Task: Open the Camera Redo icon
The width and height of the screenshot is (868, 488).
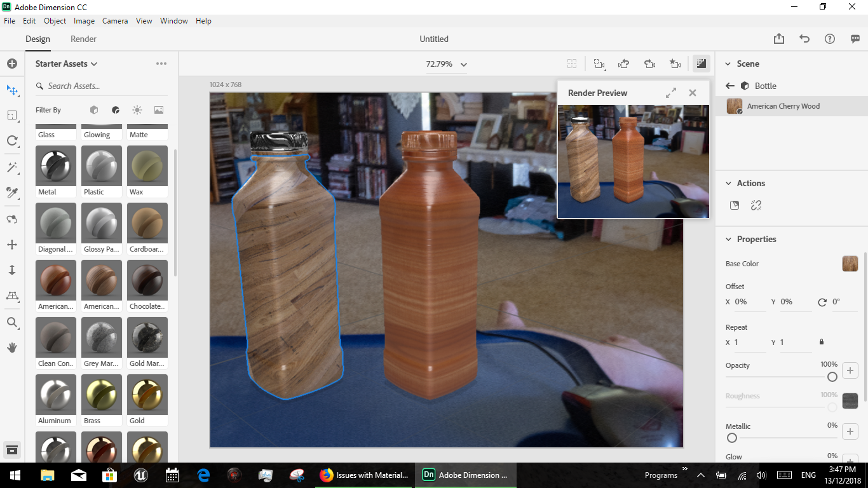Action: tap(649, 64)
